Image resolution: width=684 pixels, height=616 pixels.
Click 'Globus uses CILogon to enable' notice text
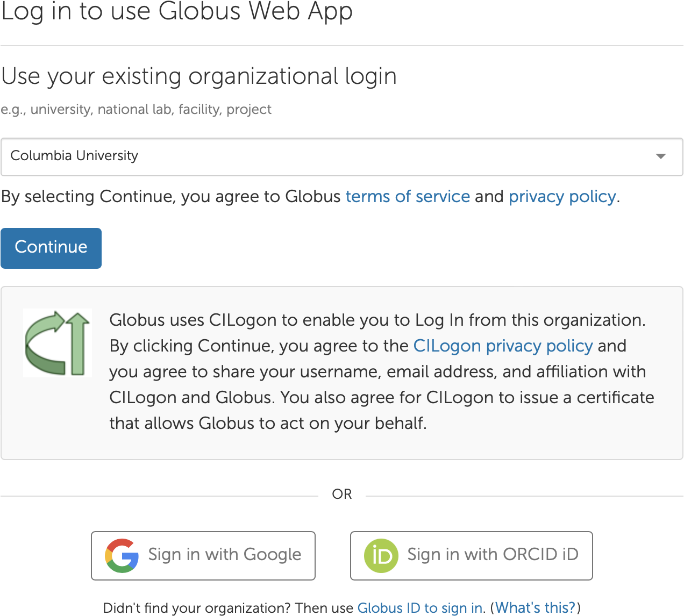click(x=382, y=371)
